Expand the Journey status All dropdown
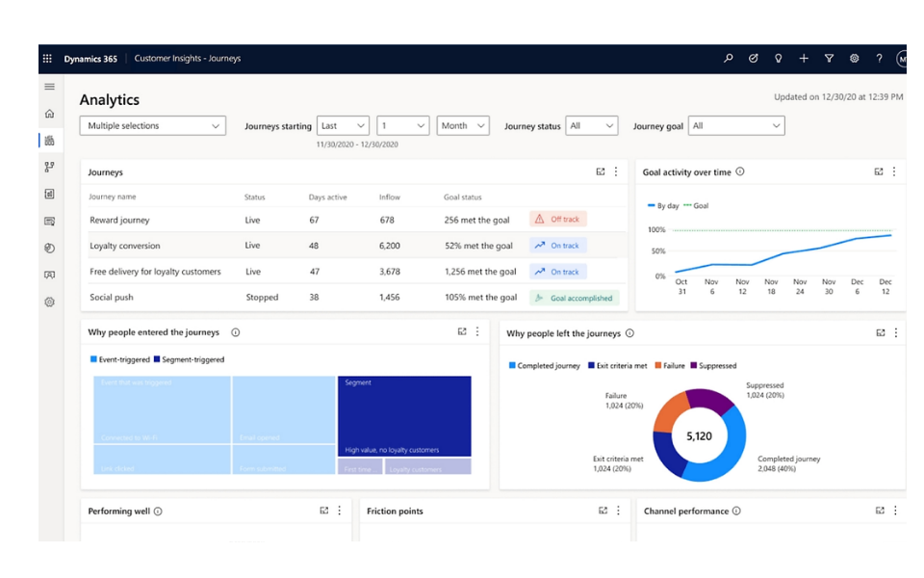This screenshot has height=578, width=924. 592,125
